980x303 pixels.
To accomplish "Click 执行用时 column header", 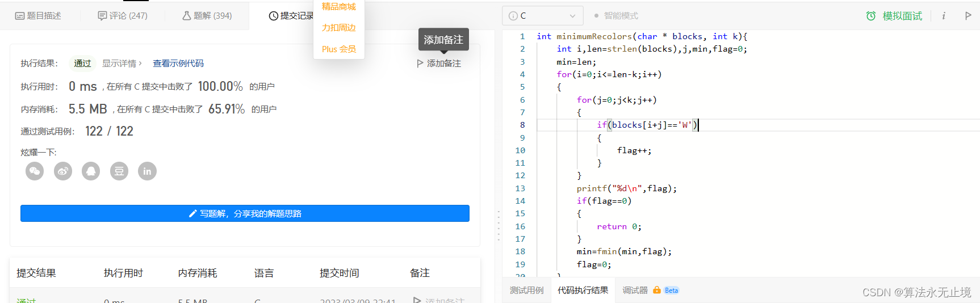I will click(x=123, y=273).
